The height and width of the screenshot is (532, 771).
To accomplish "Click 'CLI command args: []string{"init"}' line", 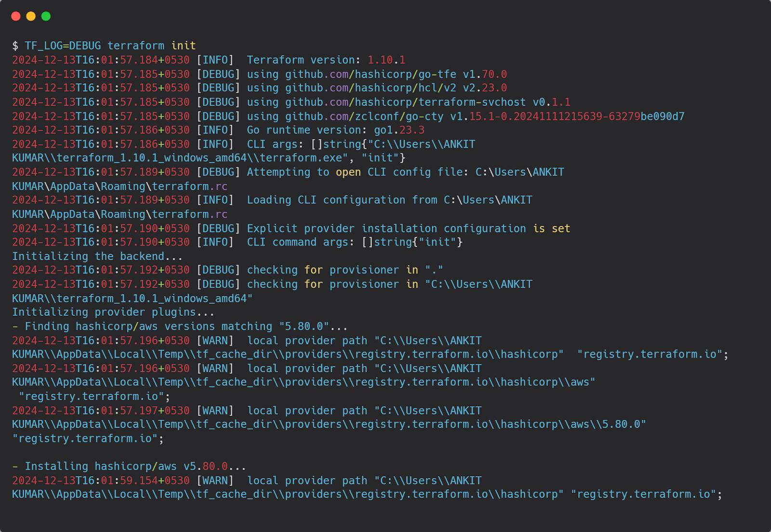I will click(237, 242).
